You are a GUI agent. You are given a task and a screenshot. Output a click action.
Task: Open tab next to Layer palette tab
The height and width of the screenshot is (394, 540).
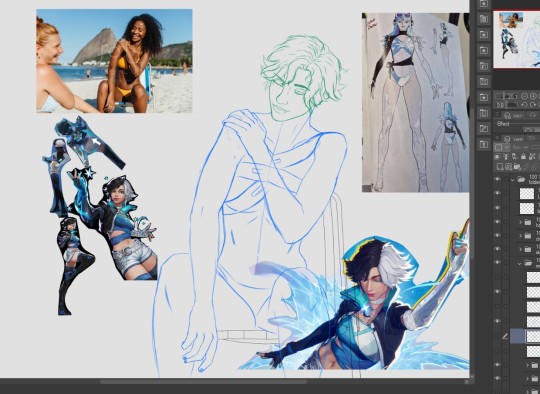pos(532,138)
